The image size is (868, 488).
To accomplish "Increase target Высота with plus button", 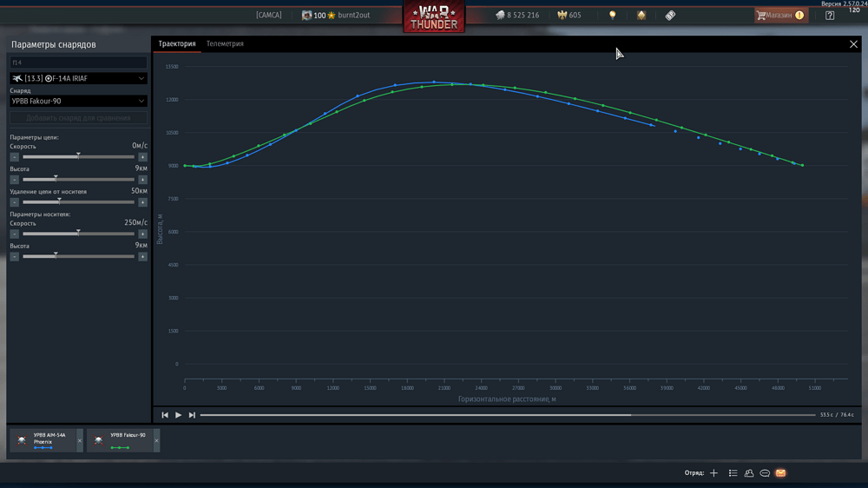I will (x=143, y=180).
